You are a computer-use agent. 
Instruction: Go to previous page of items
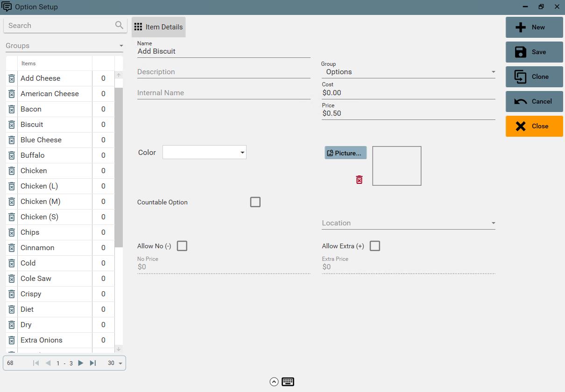(48, 363)
